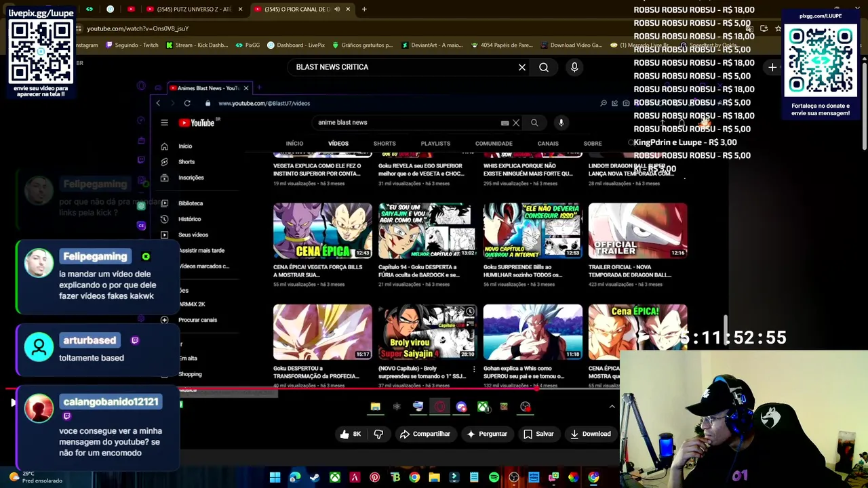Click the inner microphone voice search icon
This screenshot has width=868, height=488.
561,123
